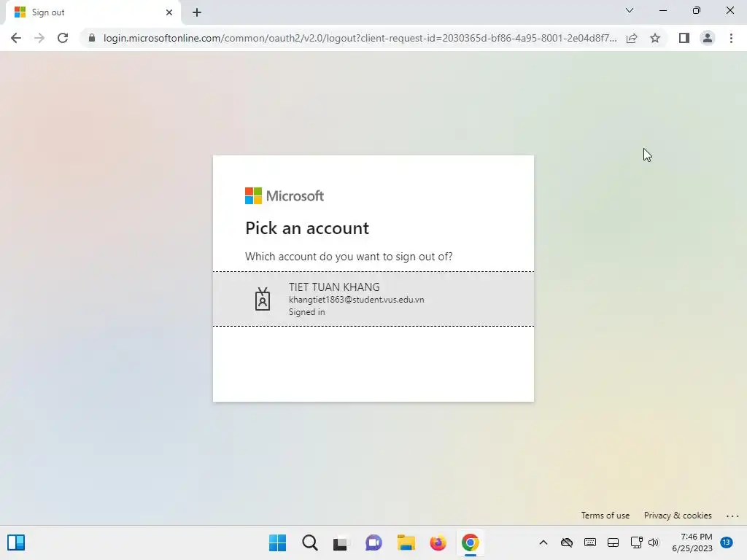Screen dimensions: 747x560
Task: Click the touchpad tray icon
Action: coord(613,542)
